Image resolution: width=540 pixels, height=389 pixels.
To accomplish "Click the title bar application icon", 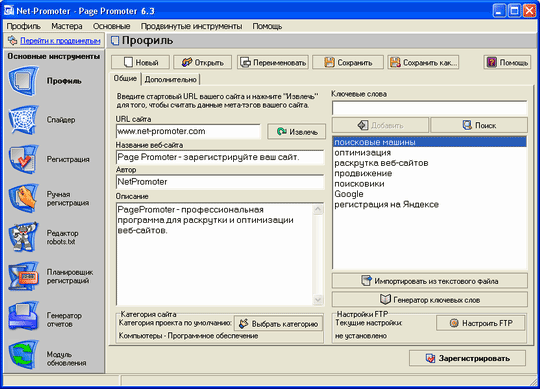I will click(x=9, y=11).
